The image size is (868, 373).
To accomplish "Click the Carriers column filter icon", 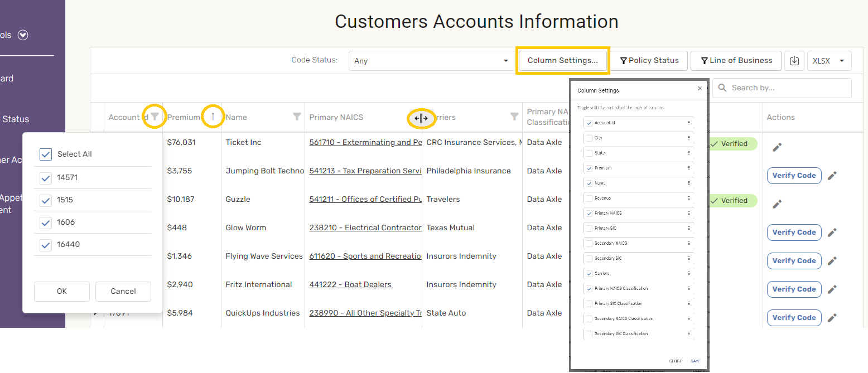I will (x=514, y=117).
